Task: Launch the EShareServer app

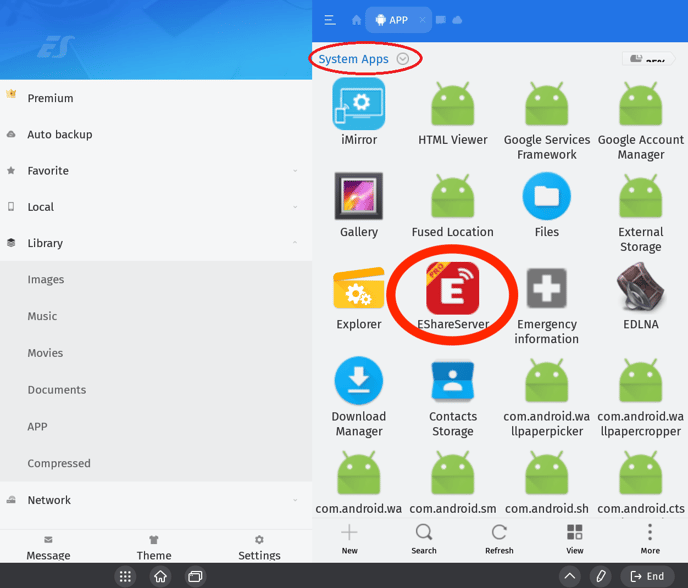Action: click(x=453, y=289)
